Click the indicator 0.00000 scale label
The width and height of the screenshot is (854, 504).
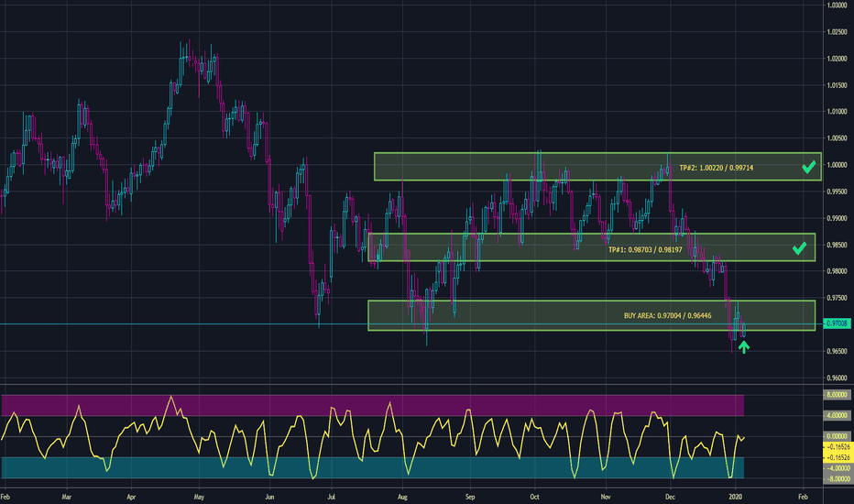pyautogui.click(x=837, y=436)
